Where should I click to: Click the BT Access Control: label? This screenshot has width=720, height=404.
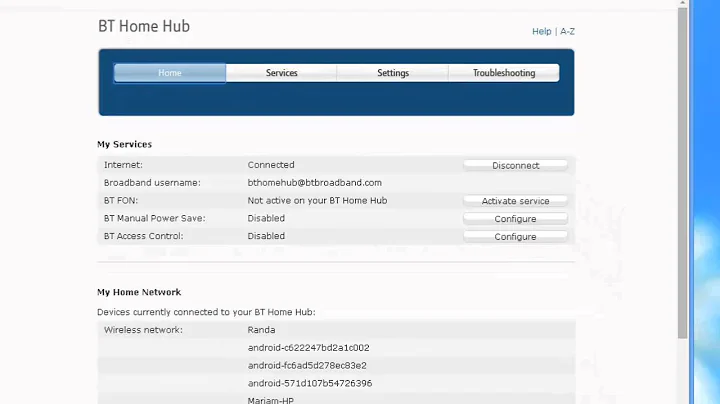tap(143, 236)
